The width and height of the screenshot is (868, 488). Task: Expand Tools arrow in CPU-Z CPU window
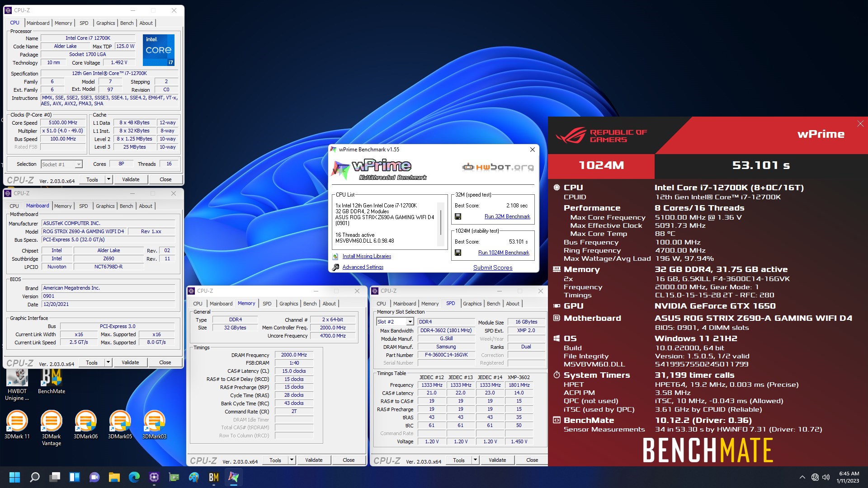point(108,179)
